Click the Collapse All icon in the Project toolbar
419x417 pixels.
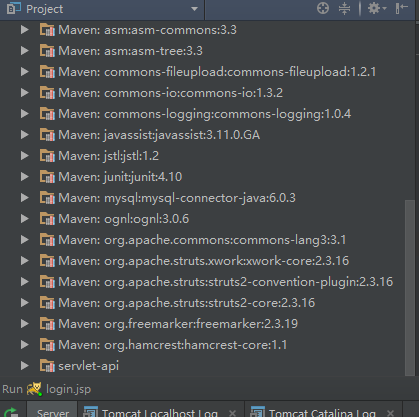pyautogui.click(x=344, y=8)
